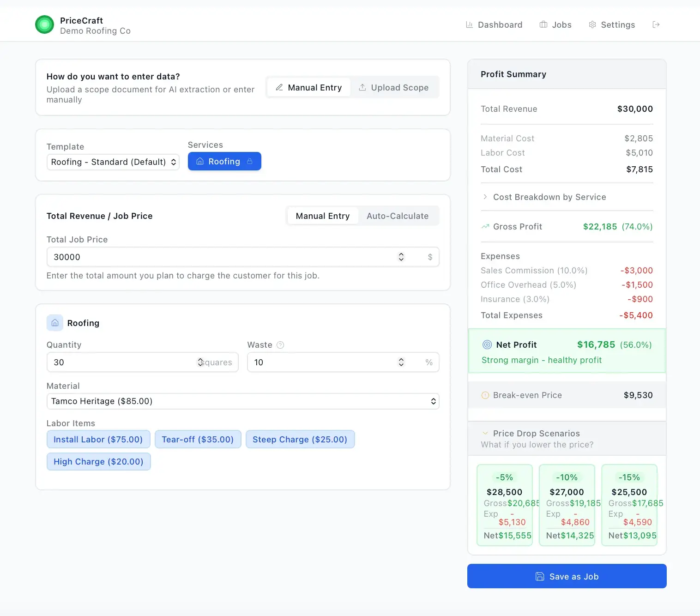700x616 pixels.
Task: Click the percent sign in Waste field
Action: point(429,362)
